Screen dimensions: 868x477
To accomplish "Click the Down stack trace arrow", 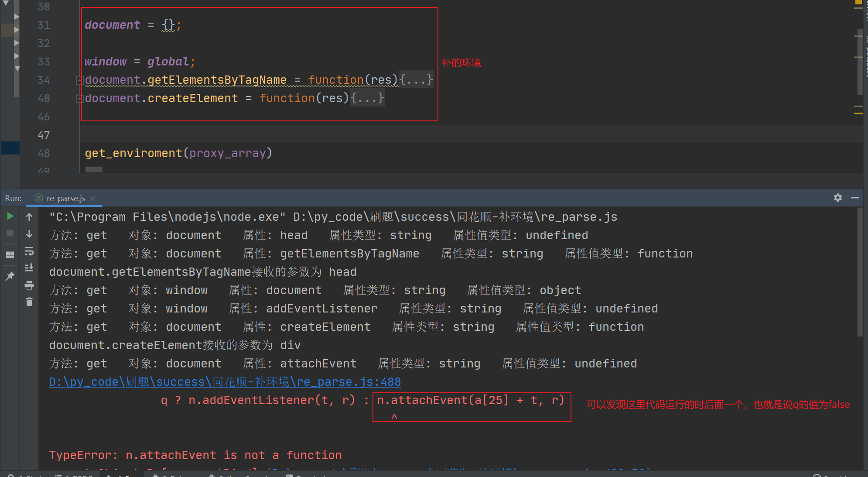I will pyautogui.click(x=29, y=234).
